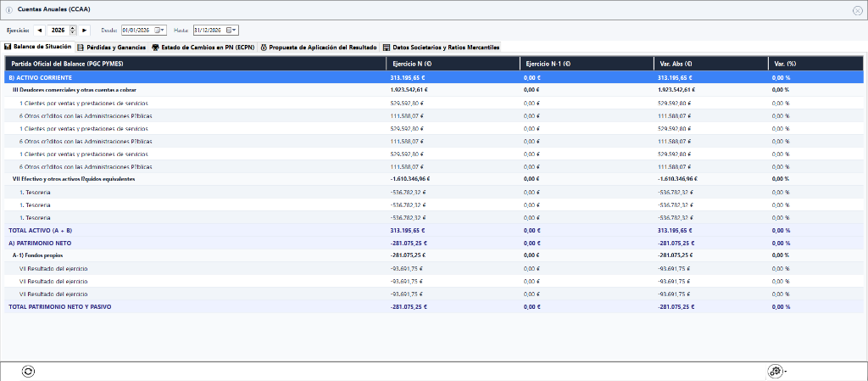The height and width of the screenshot is (381, 868).
Task: Sort by Partida Oficial del Balance header
Action: point(195,64)
